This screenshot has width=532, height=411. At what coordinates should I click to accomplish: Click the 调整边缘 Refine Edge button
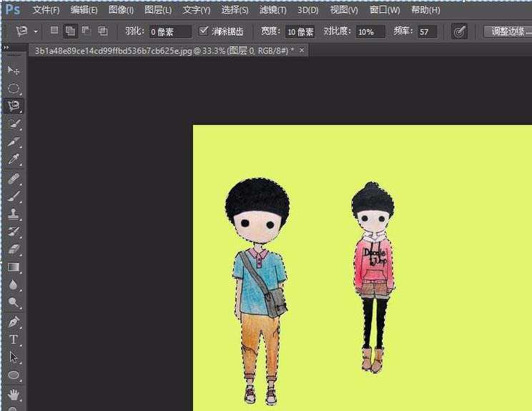point(508,31)
